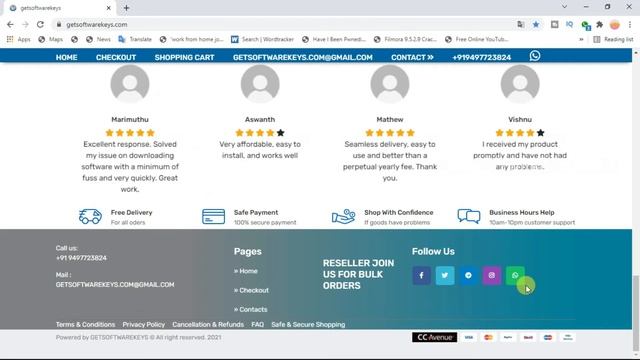Open the Chrome profile avatar
Screen dimensions: 640x360
(x=615, y=24)
